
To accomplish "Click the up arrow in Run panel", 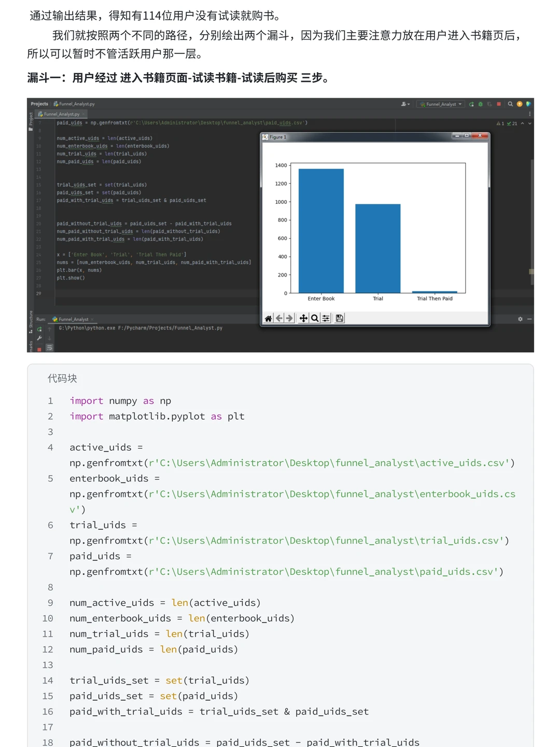I will pos(49,329).
